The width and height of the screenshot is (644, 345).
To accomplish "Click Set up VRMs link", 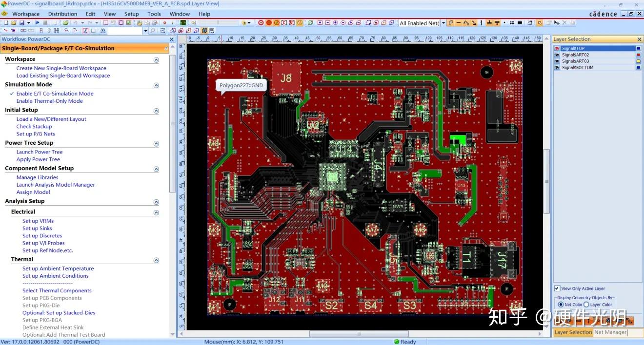I will [x=38, y=221].
